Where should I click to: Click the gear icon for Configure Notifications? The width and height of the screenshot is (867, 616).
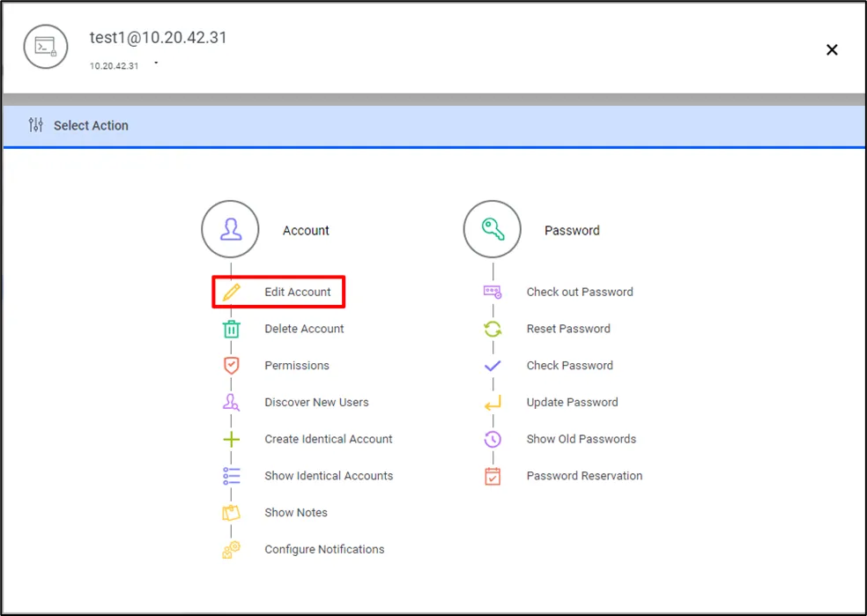pos(231,550)
